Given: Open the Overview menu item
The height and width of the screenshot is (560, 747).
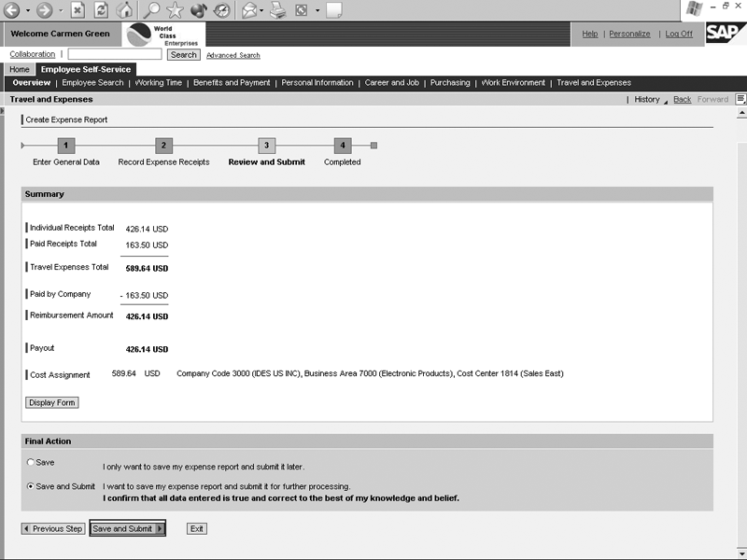Looking at the screenshot, I should (32, 82).
